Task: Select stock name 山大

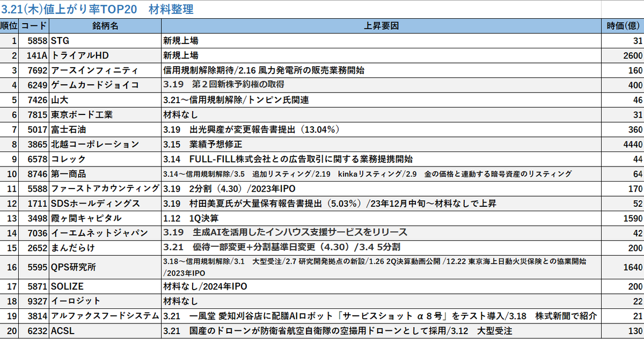Action: (105, 99)
